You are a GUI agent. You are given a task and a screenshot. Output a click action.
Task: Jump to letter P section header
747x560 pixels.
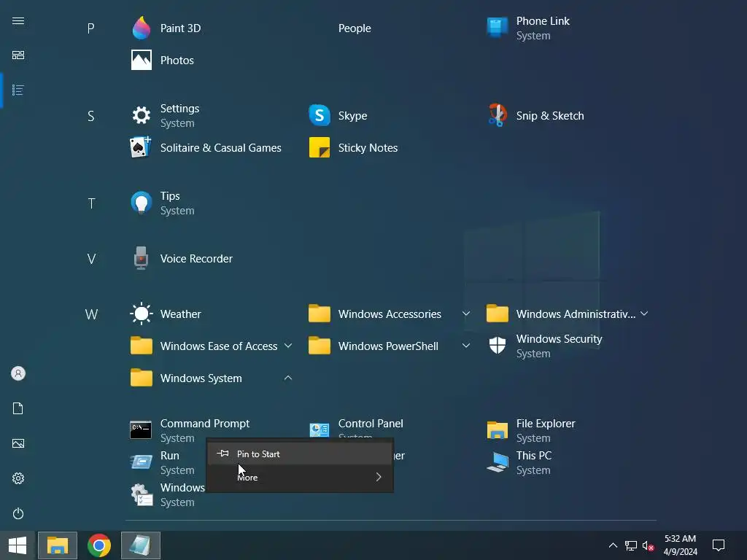(x=91, y=28)
